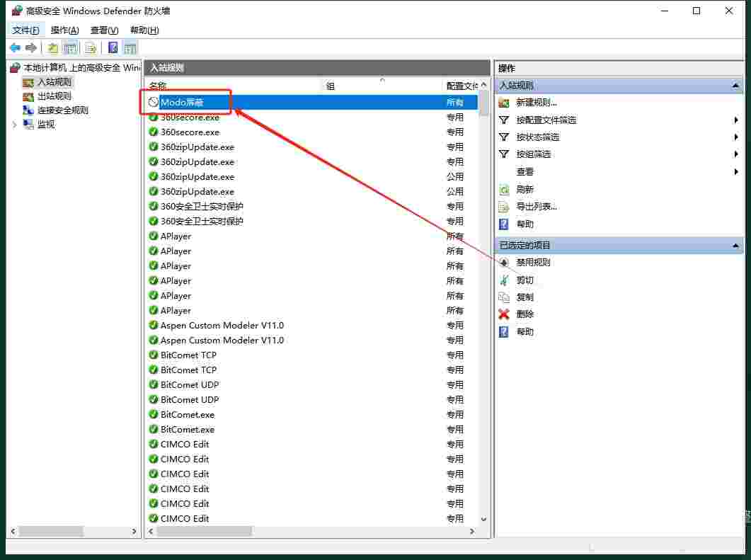Show the action pane via rightmost toolbar icon
The height and width of the screenshot is (560, 751).
[x=130, y=47]
